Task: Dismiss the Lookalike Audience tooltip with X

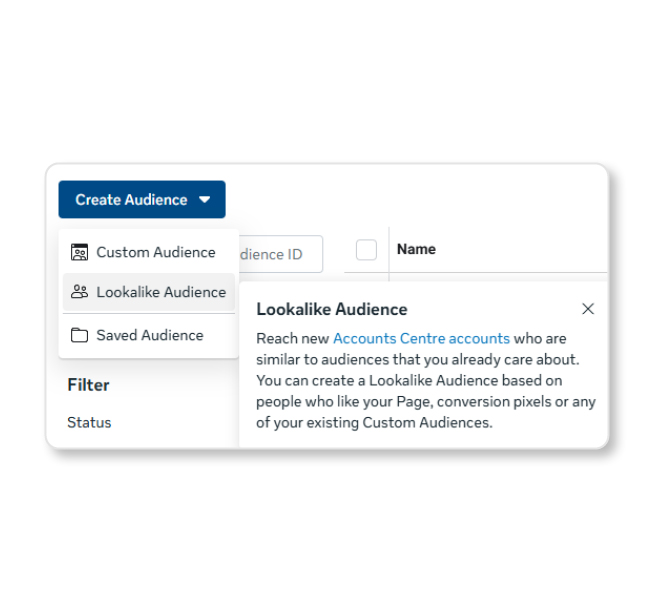Action: [x=588, y=309]
